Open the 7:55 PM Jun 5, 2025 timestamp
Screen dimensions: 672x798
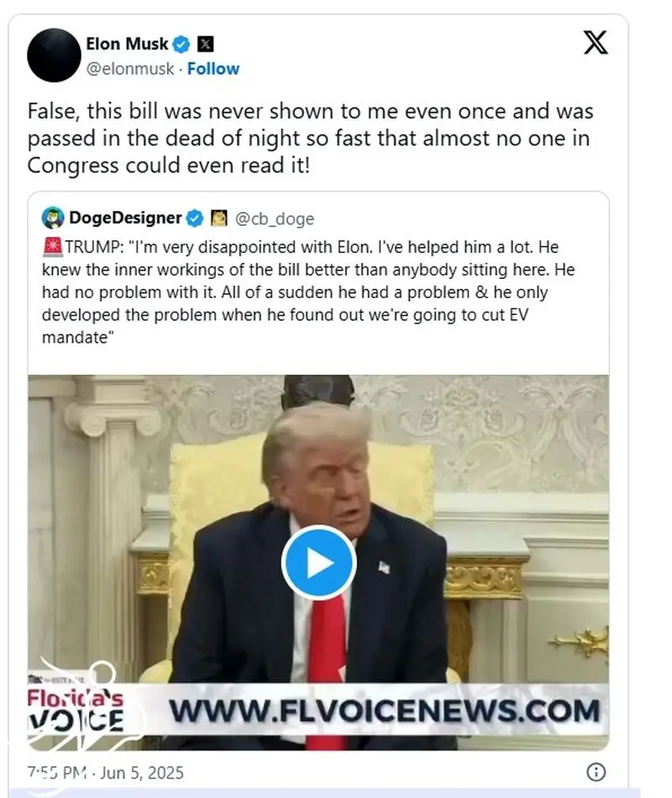click(x=105, y=773)
